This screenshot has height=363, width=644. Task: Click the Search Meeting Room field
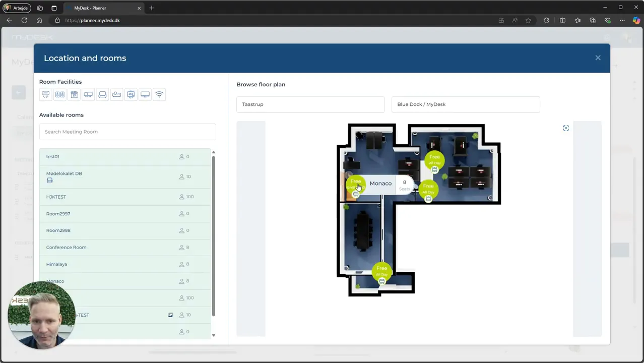point(127,132)
